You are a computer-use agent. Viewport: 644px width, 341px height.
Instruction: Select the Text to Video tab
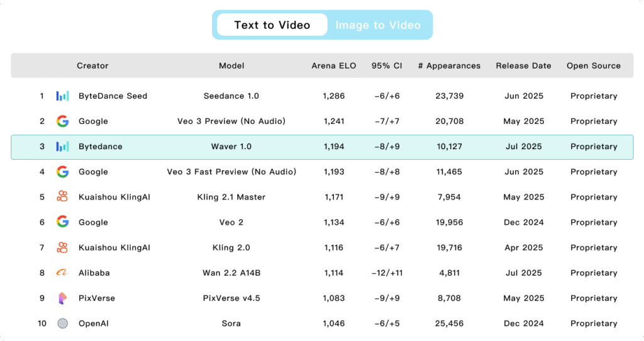(x=272, y=25)
